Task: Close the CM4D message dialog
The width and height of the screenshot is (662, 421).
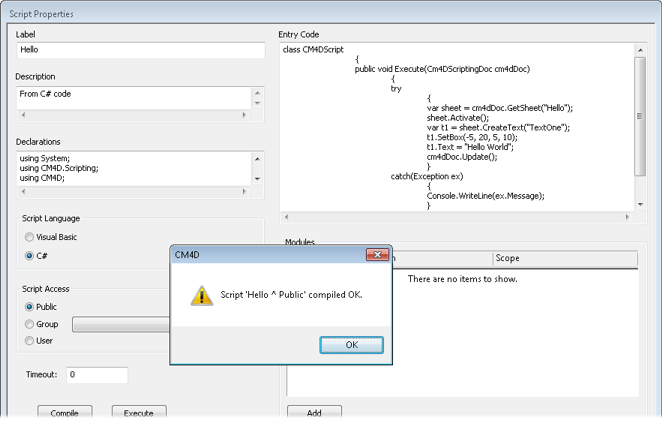Action: pos(377,255)
